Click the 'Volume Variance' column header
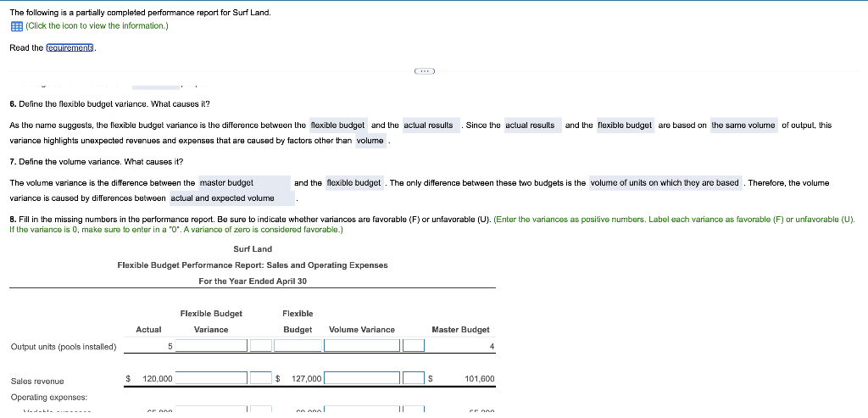Viewport: 868px width, 418px height. [x=362, y=330]
